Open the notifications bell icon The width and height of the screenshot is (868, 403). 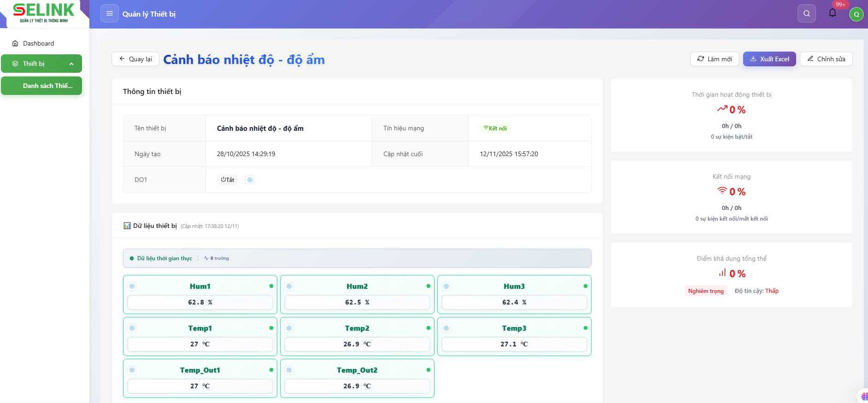coord(832,13)
